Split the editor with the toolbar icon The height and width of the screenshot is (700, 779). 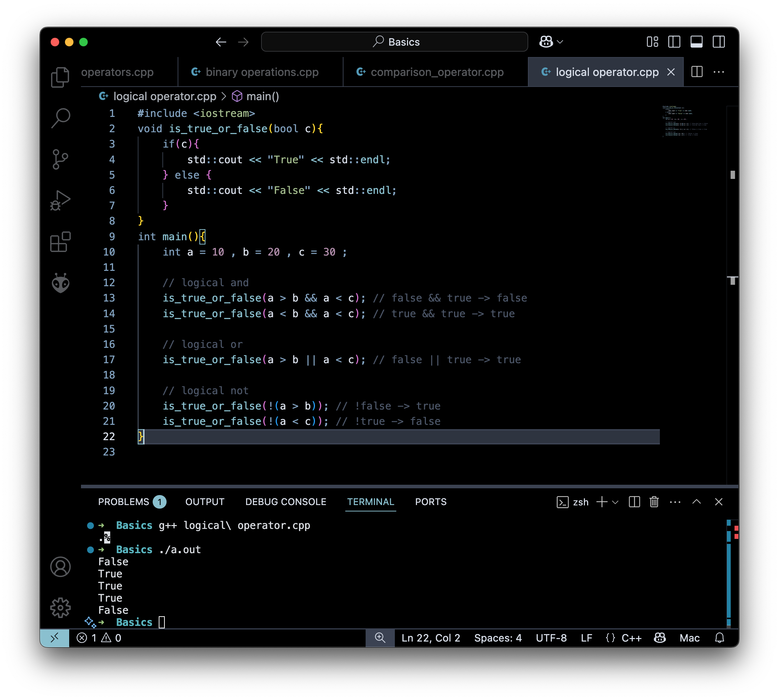[x=697, y=72]
